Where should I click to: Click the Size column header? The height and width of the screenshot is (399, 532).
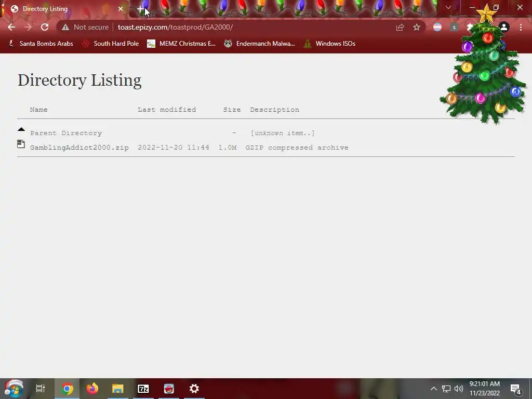232,110
